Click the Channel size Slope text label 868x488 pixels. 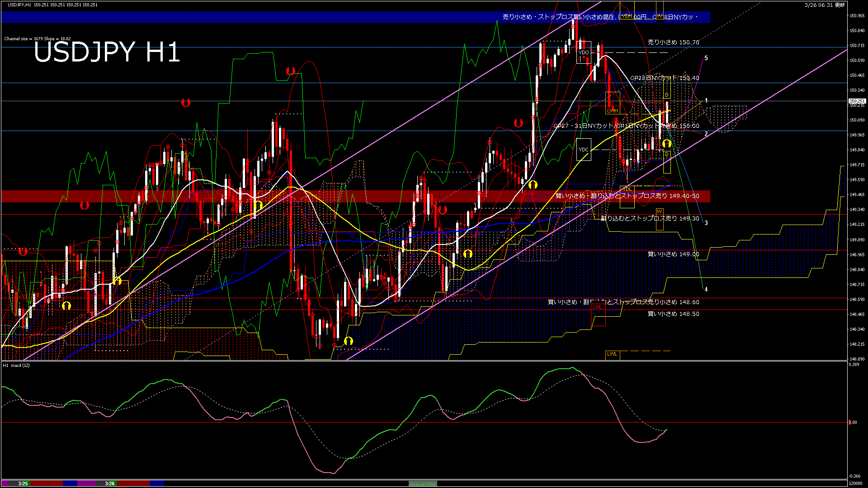pos(38,39)
